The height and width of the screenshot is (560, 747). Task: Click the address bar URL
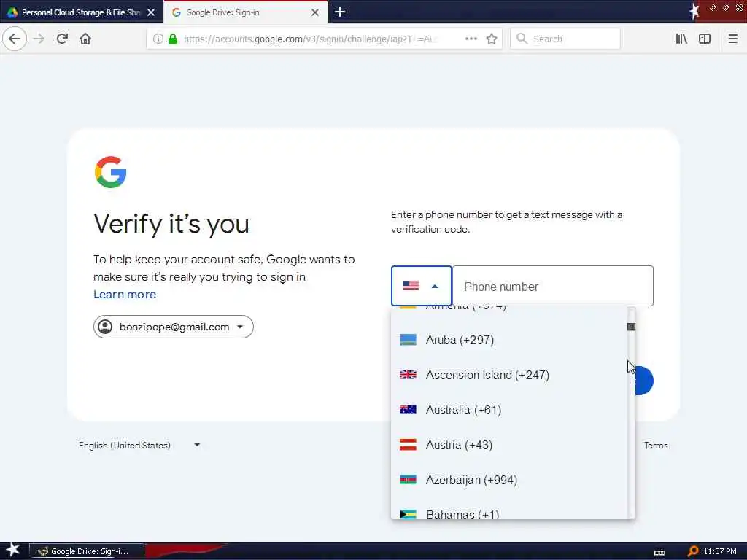pos(309,39)
